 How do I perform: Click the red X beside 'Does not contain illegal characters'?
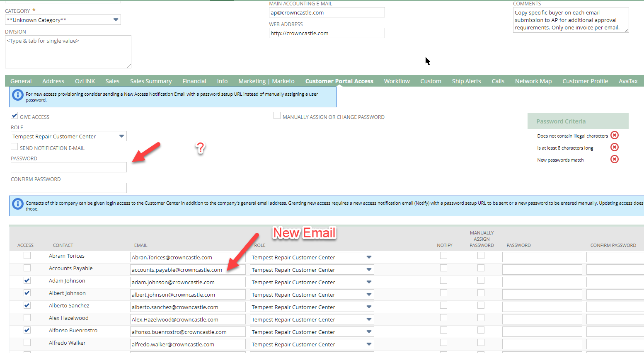tap(615, 135)
